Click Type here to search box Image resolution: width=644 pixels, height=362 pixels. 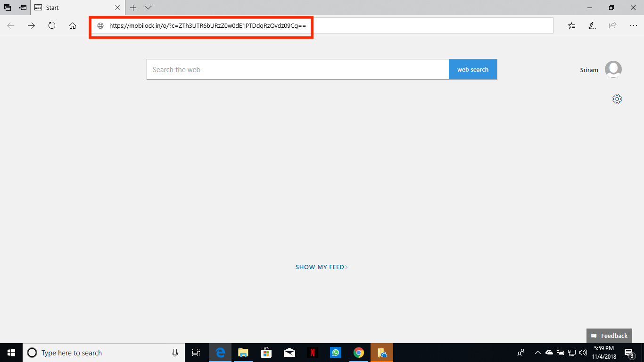tap(104, 353)
